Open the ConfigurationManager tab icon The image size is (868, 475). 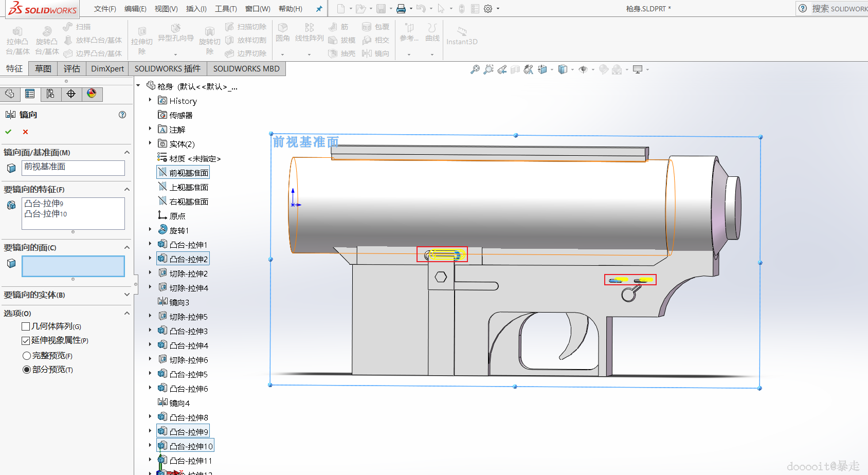pos(50,94)
